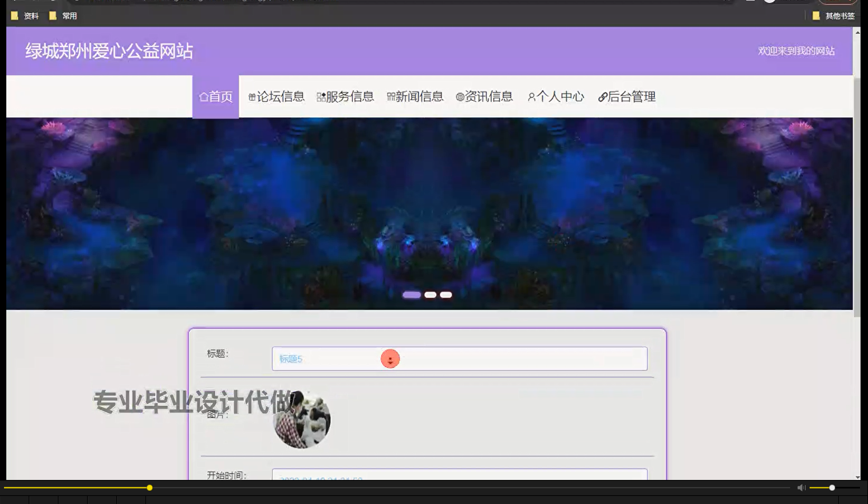Click the 欢迎来到我的网站 welcome text
The height and width of the screenshot is (504, 868).
(x=796, y=51)
